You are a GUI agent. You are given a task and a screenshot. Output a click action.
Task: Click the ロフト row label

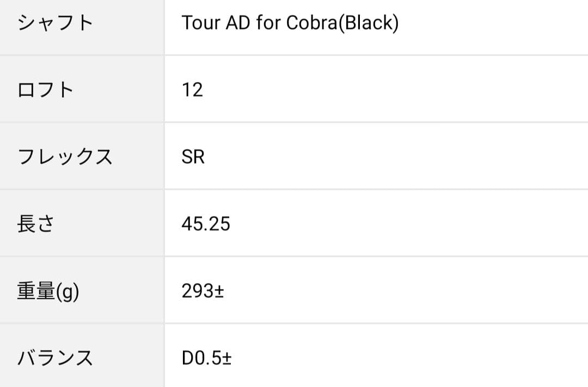pos(46,90)
